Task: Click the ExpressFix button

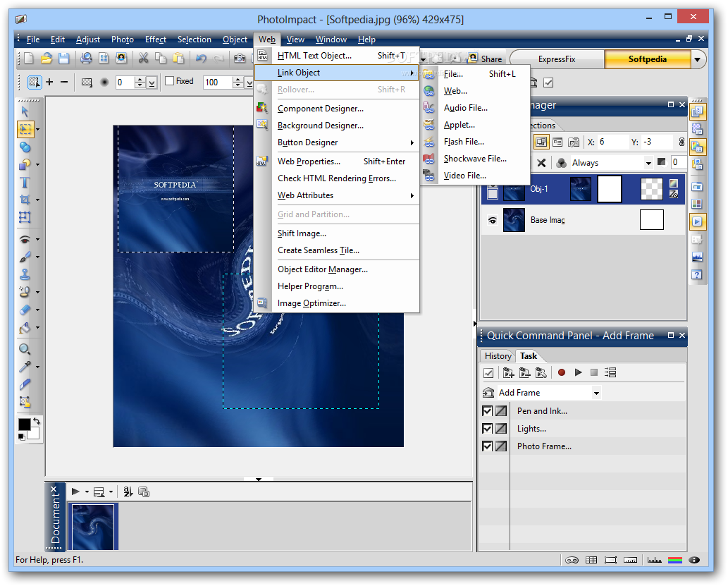Action: (x=557, y=59)
